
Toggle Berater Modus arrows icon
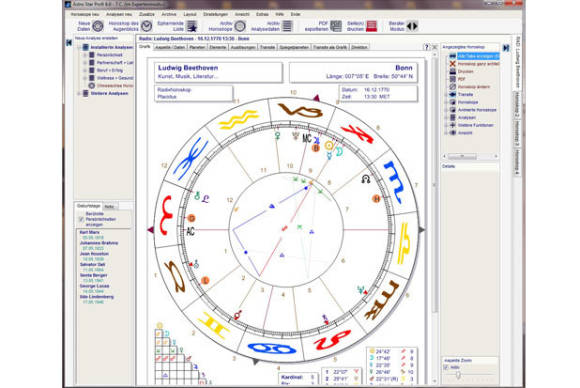[x=412, y=26]
